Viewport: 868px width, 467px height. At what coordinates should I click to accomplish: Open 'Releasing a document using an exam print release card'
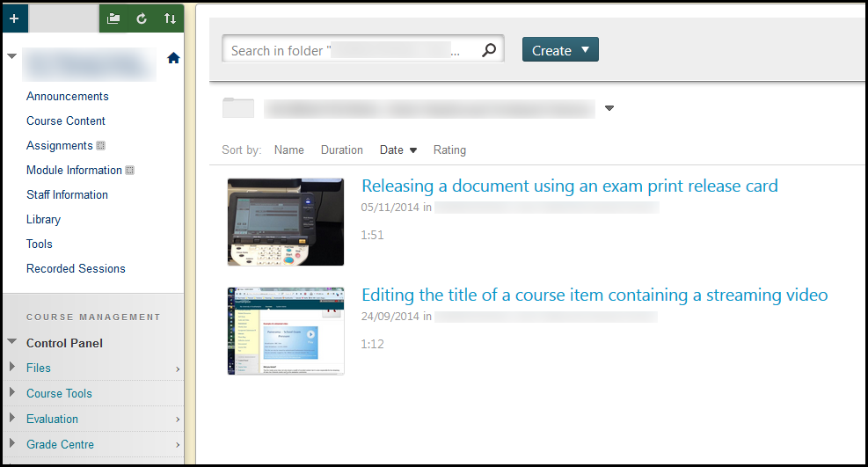[569, 186]
